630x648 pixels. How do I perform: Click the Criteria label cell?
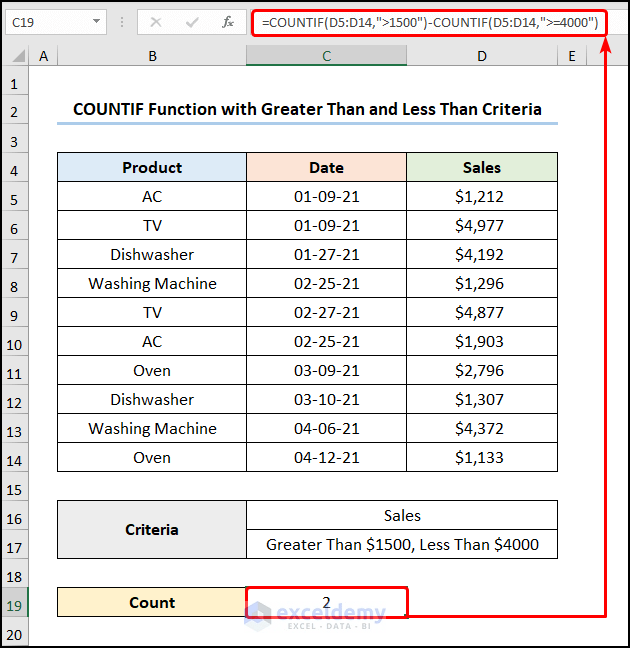152,530
